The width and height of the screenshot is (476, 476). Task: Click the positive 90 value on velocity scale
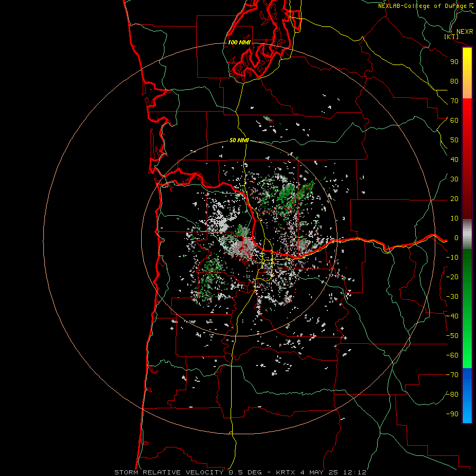454,62
